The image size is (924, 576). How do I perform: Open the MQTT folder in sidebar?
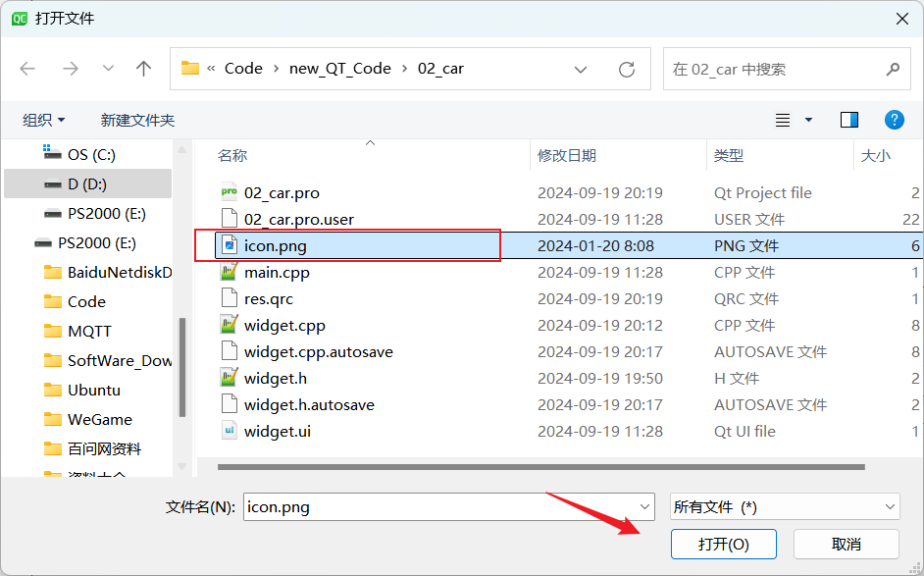77,332
